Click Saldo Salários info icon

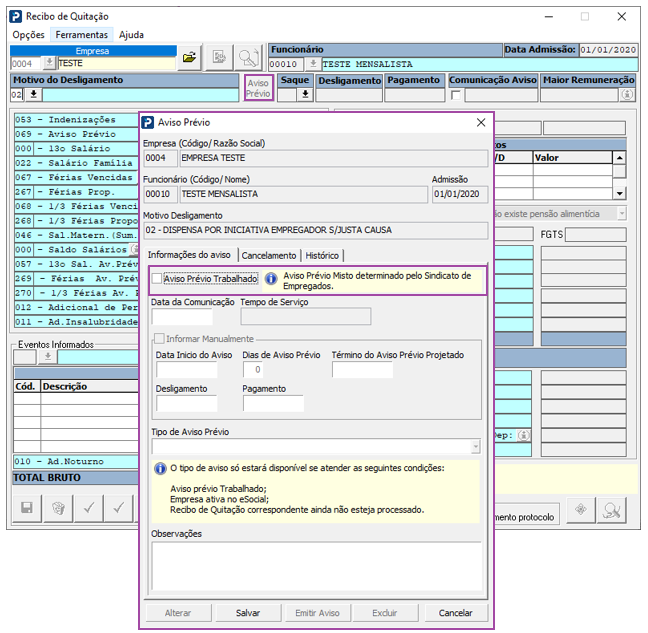(x=134, y=250)
